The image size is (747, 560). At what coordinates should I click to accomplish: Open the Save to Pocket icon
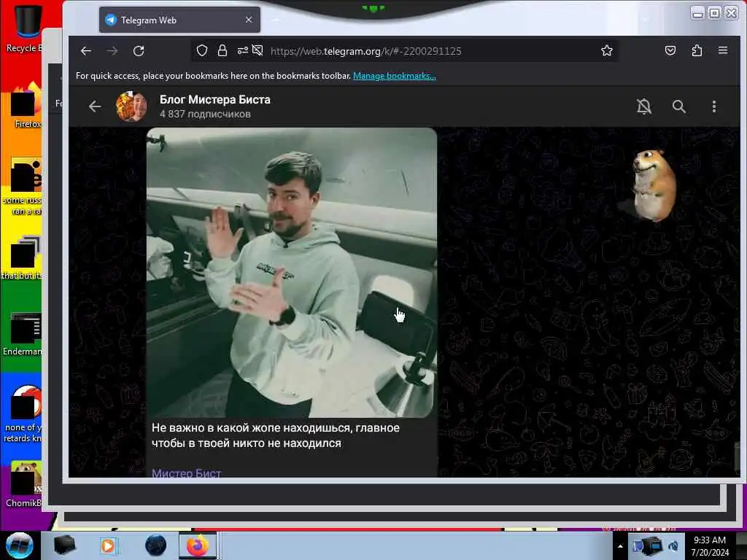pyautogui.click(x=670, y=50)
